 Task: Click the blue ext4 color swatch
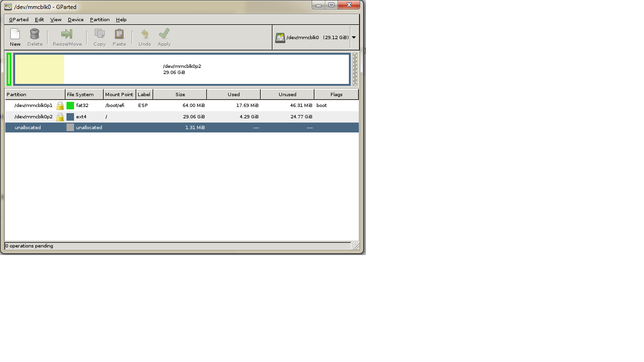(x=70, y=117)
